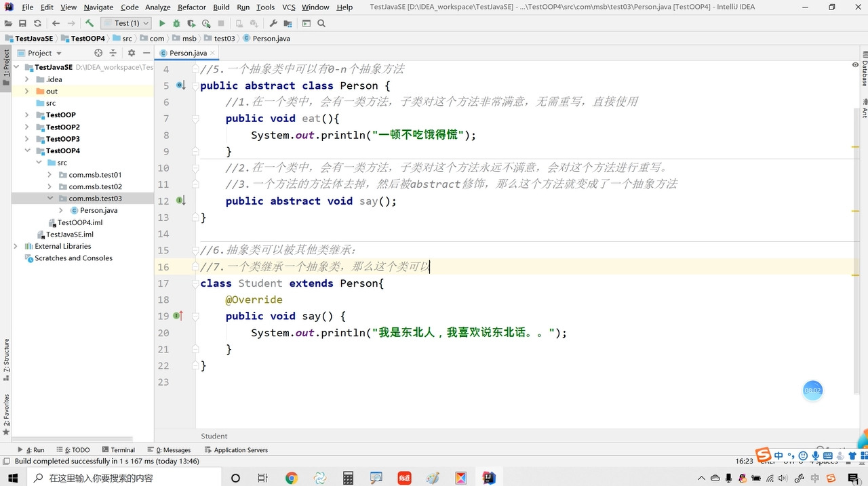Click the locate file target icon in Project panel
This screenshot has width=868, height=486.
tap(98, 53)
